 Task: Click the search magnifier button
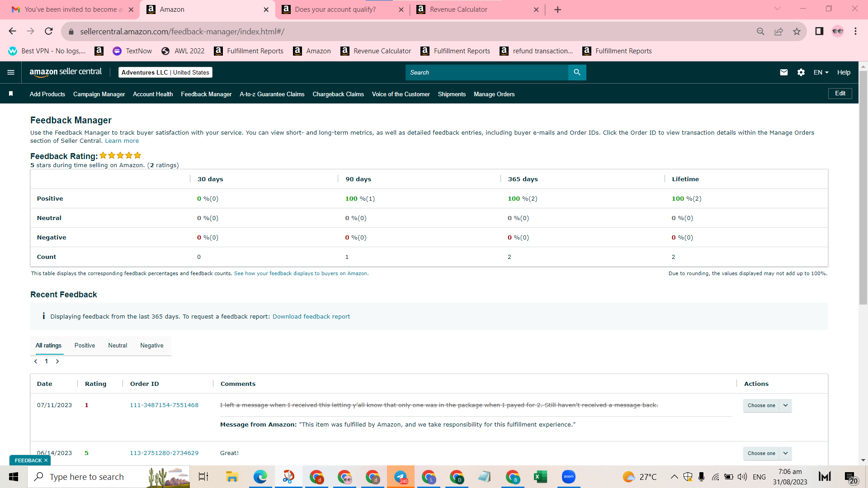point(577,72)
